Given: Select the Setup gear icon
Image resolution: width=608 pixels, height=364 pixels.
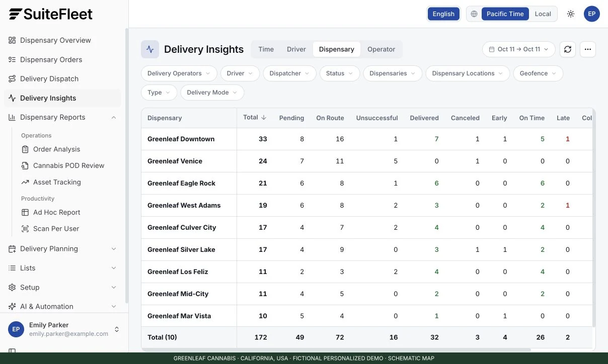Looking at the screenshot, I should pos(12,287).
